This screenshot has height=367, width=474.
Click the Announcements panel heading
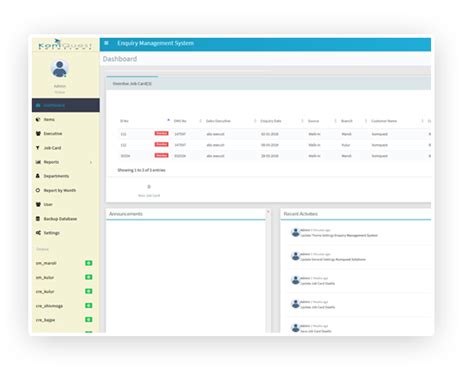pos(126,214)
